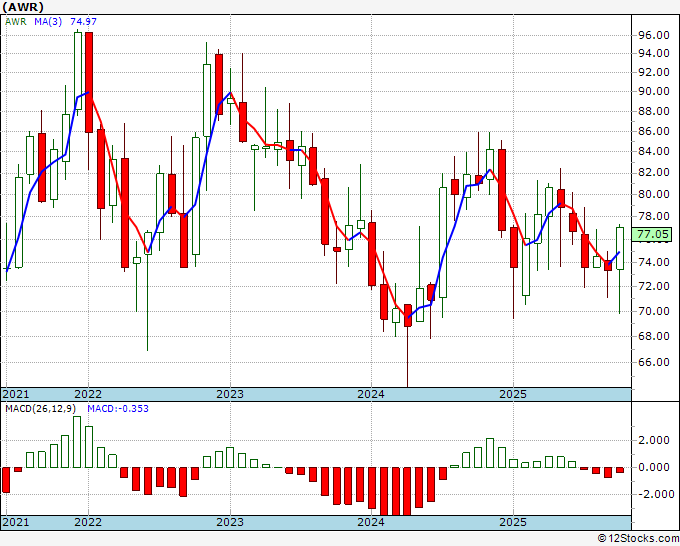Click the 2.000 MACD axis label

(654, 440)
